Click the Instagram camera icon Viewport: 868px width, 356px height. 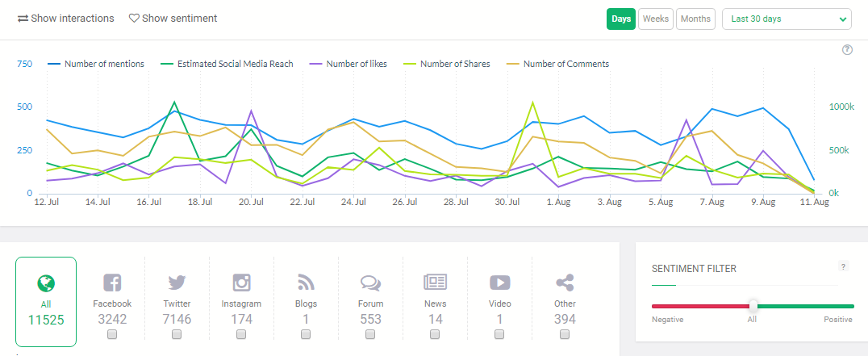pos(241,283)
